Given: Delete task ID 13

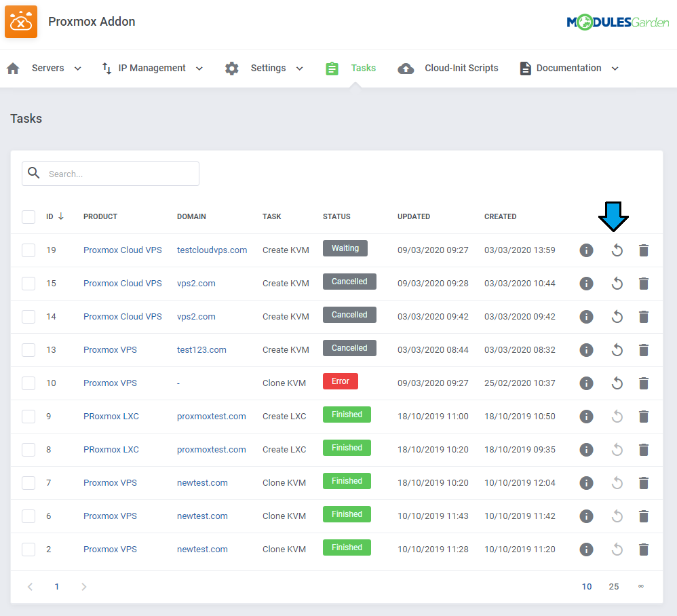Looking at the screenshot, I should [643, 350].
